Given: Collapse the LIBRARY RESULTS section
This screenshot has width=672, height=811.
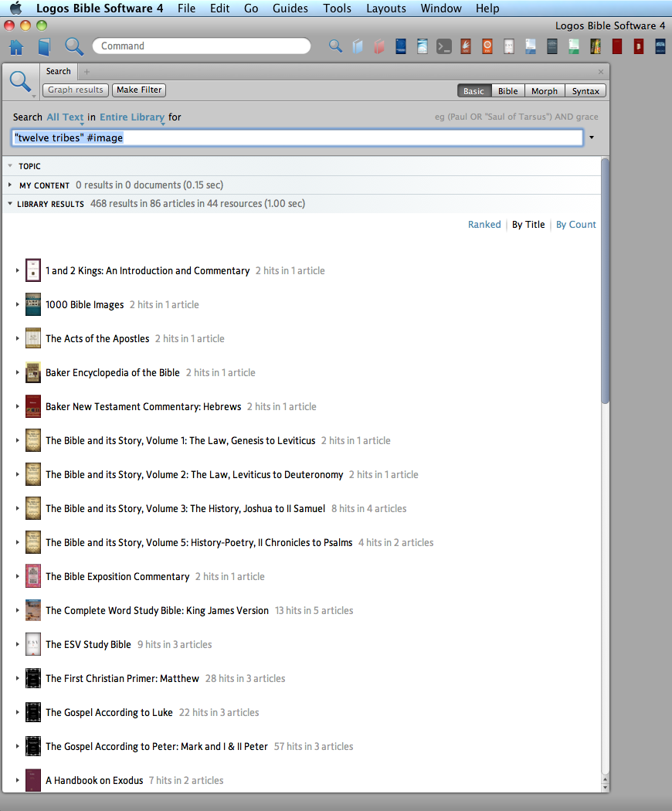Looking at the screenshot, I should tap(10, 204).
